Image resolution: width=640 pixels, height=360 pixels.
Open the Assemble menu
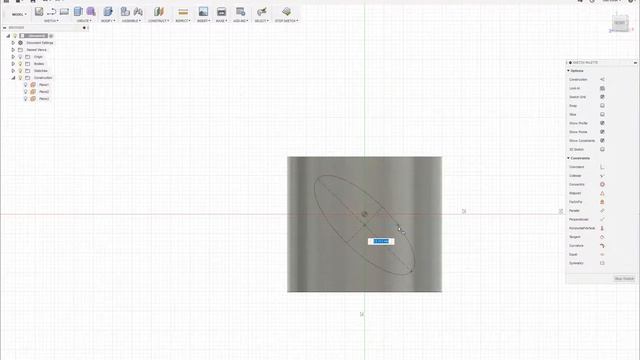coord(131,21)
